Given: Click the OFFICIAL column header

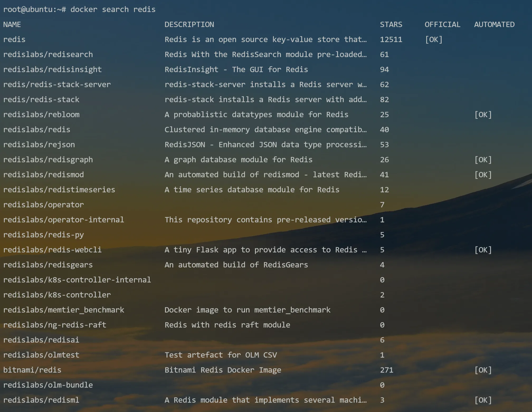Looking at the screenshot, I should (443, 25).
